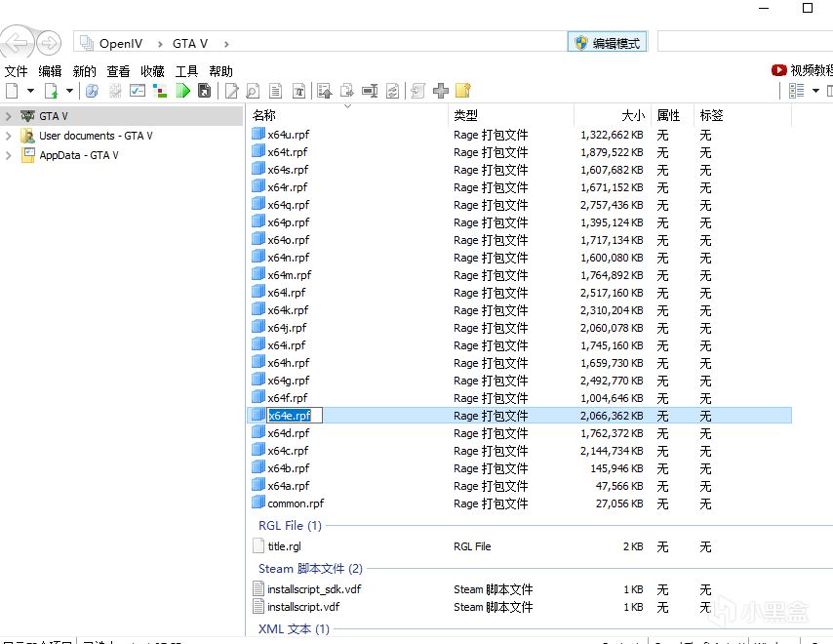Click the back navigation arrow
The width and height of the screenshot is (833, 644).
click(x=17, y=43)
